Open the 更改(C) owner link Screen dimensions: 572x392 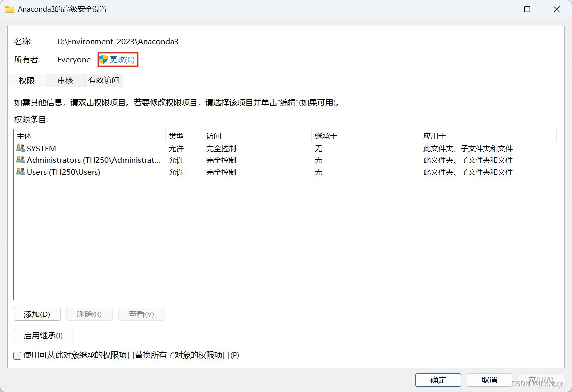coord(122,60)
